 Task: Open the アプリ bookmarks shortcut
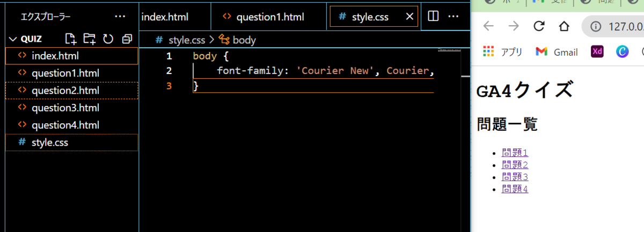(503, 51)
